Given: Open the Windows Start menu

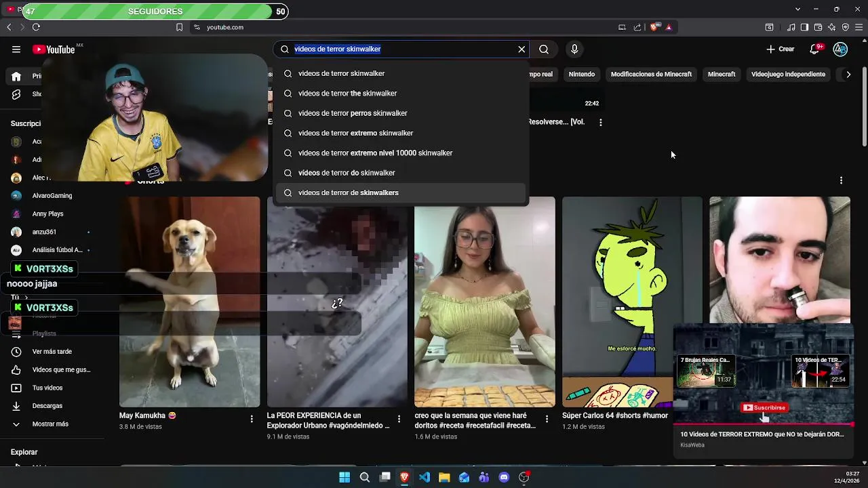Looking at the screenshot, I should click(x=344, y=477).
